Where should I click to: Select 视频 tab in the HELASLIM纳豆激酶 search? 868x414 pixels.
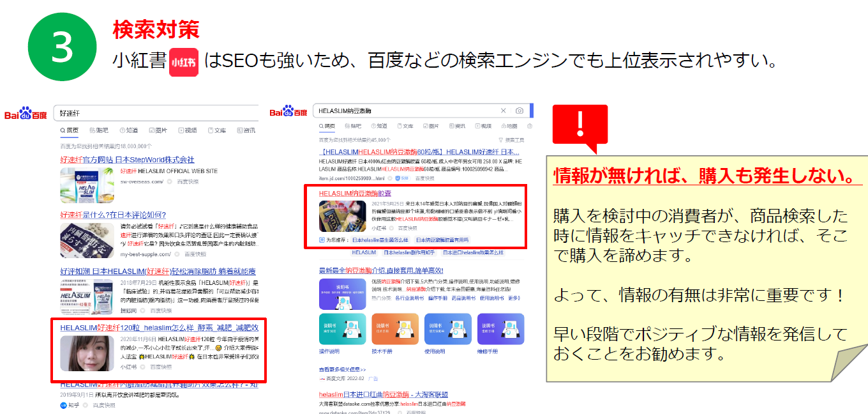[x=482, y=126]
